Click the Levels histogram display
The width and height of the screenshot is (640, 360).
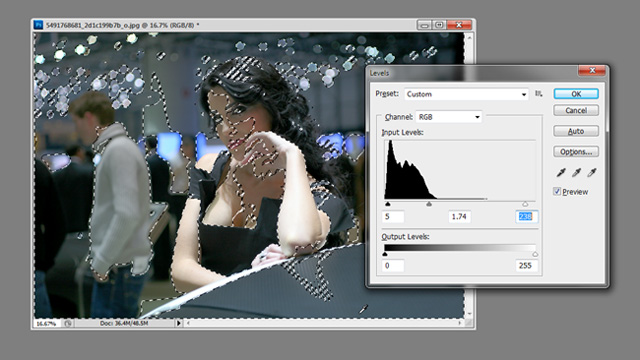point(460,170)
